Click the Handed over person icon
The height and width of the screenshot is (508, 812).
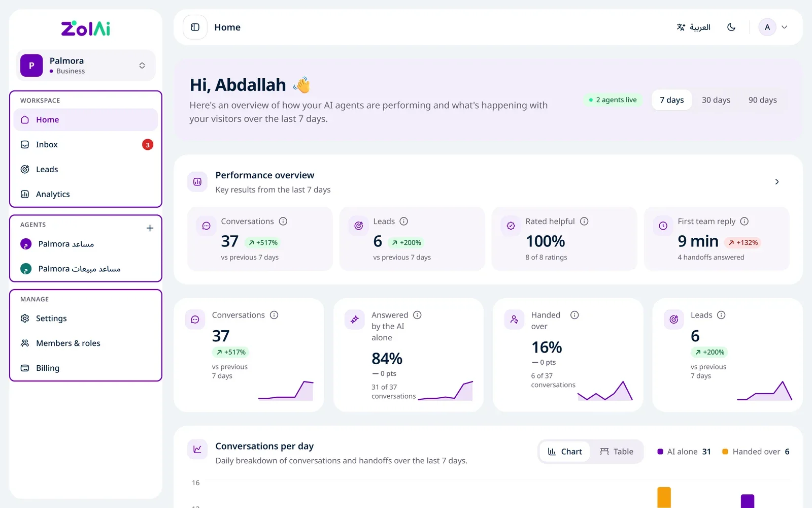click(514, 320)
